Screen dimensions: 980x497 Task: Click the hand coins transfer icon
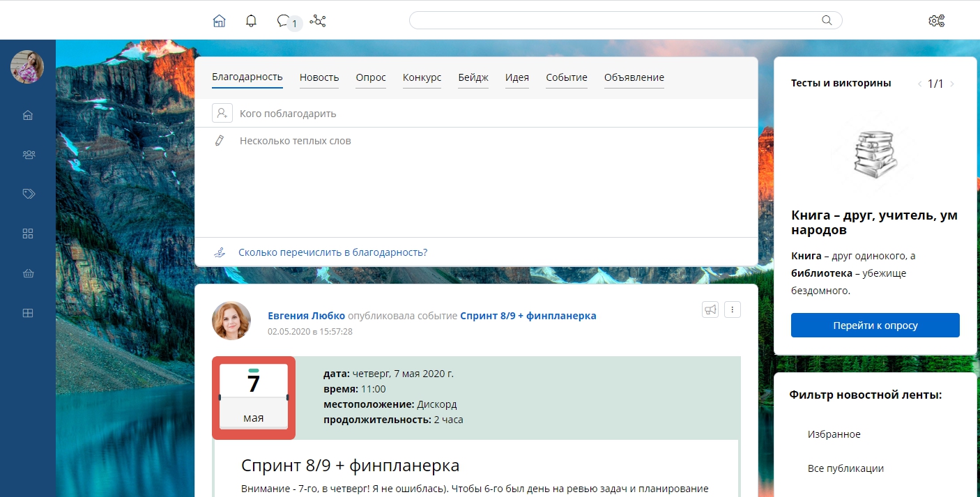220,252
